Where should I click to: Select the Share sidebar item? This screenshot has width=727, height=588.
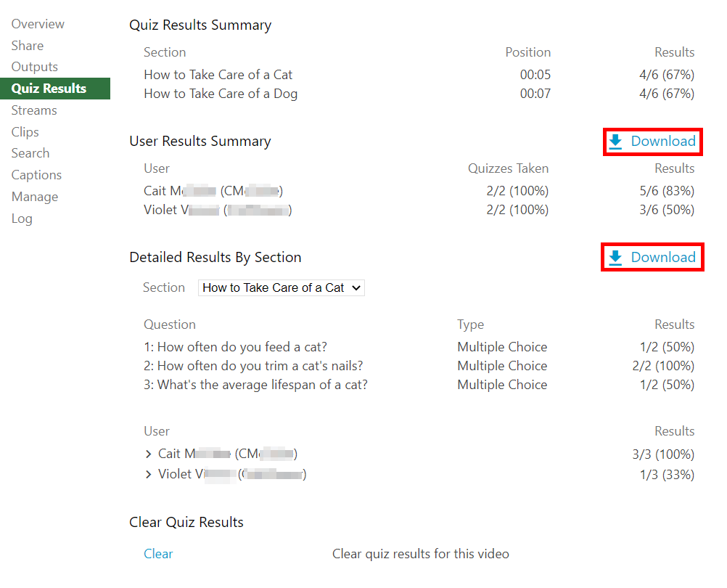[28, 45]
